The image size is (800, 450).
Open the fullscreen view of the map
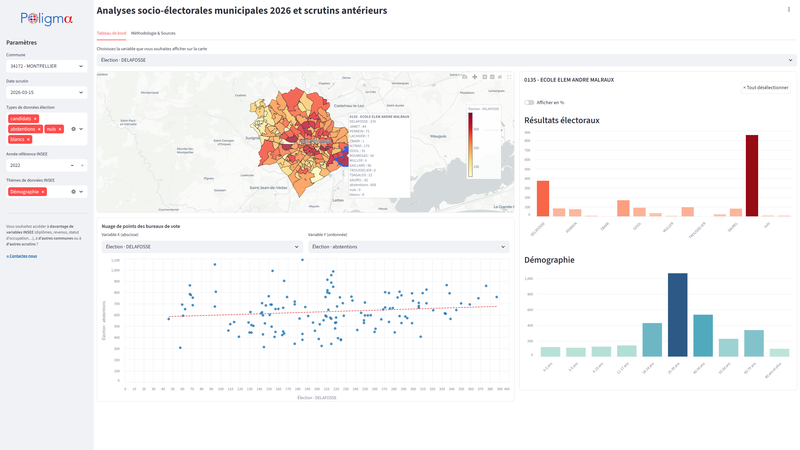509,77
